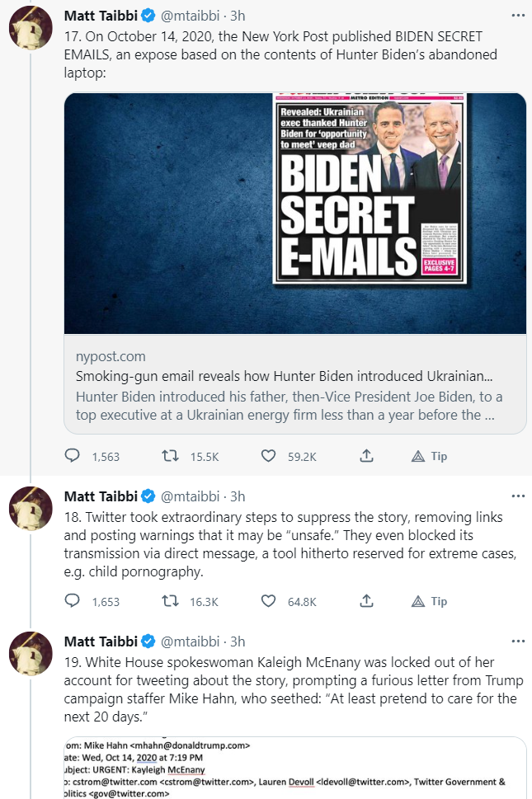The width and height of the screenshot is (532, 799).
Task: Share tweet 18 via the share icon
Action: [367, 601]
